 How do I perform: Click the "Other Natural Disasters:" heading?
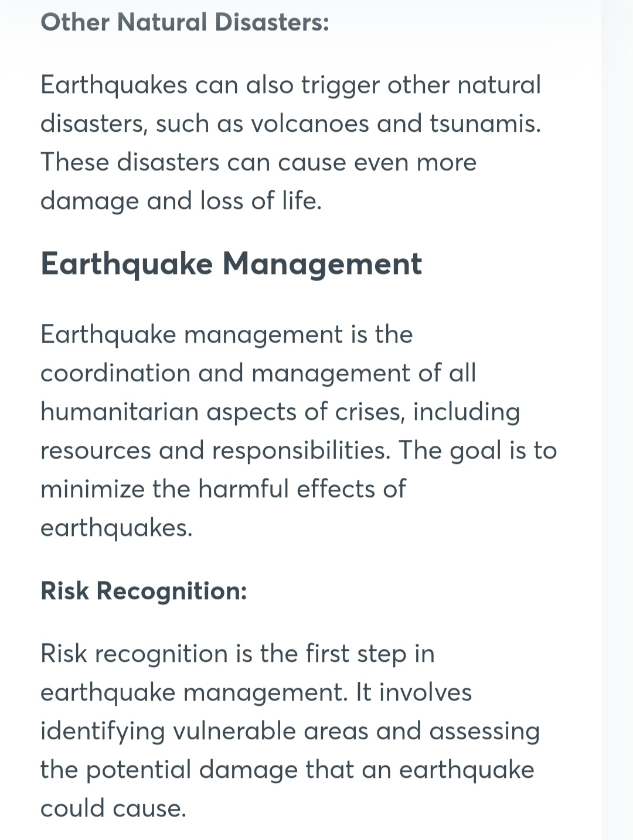[x=185, y=22]
